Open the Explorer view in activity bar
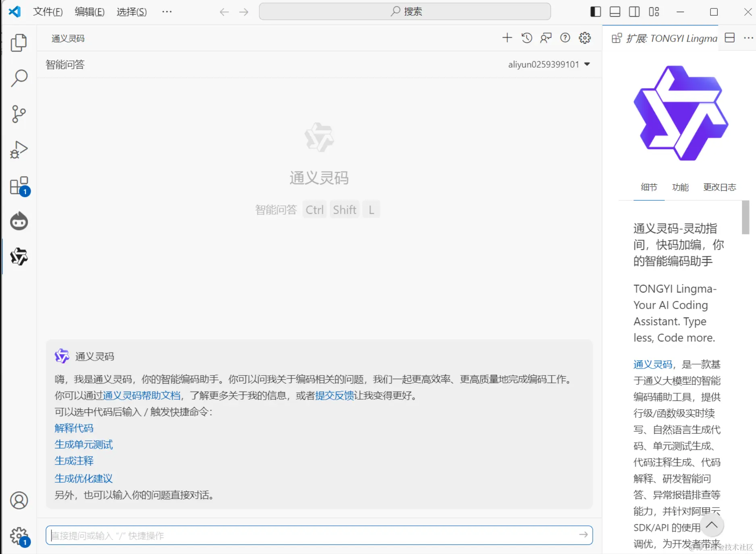Screen dimensions: 756x554 (19, 42)
